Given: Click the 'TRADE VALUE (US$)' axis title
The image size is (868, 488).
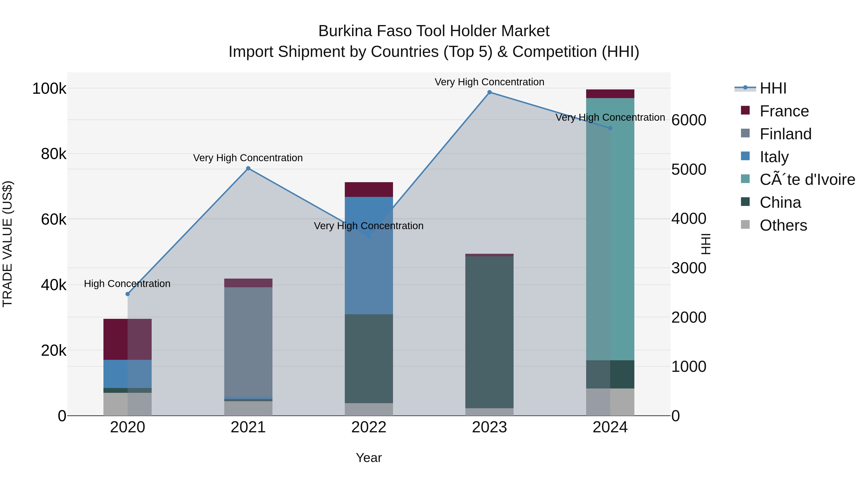Looking at the screenshot, I should click(7, 244).
